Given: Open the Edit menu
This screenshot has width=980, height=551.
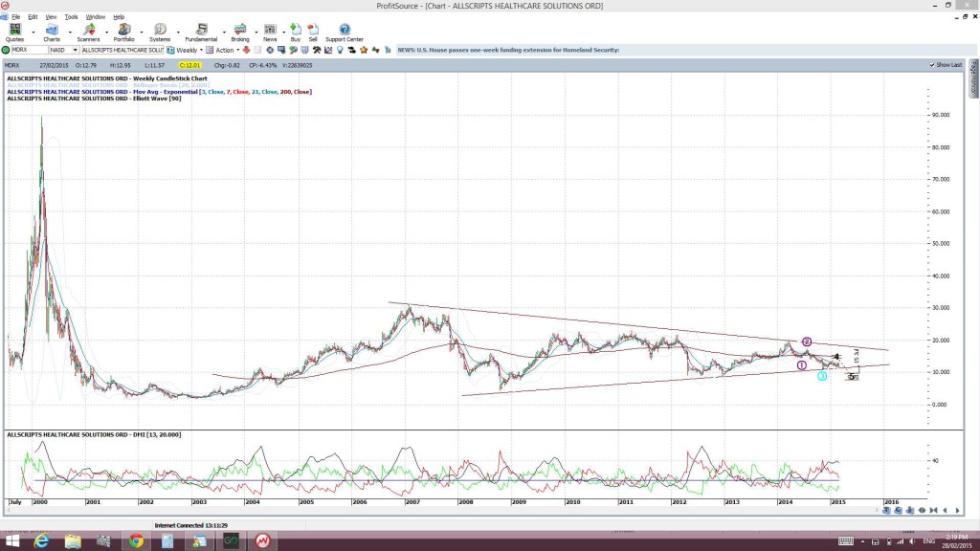Looking at the screenshot, I should point(33,17).
